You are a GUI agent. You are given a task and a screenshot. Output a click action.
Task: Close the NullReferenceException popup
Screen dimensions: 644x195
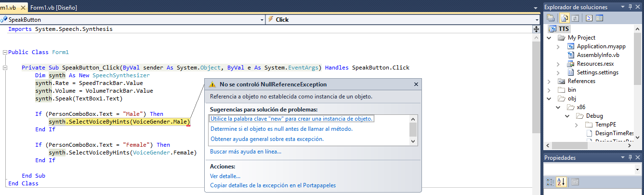click(x=416, y=84)
